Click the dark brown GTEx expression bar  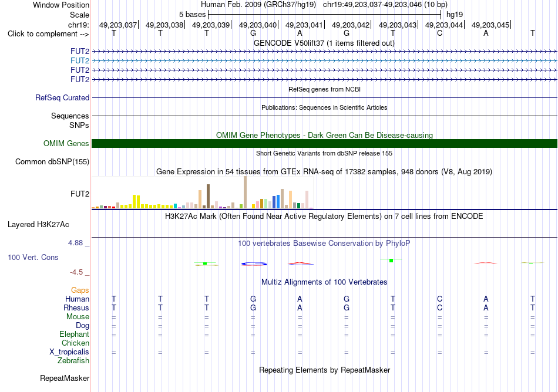pyautogui.click(x=208, y=196)
